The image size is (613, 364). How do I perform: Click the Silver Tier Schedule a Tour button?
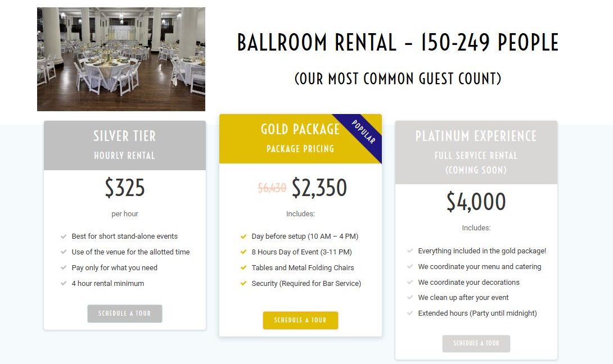point(125,313)
